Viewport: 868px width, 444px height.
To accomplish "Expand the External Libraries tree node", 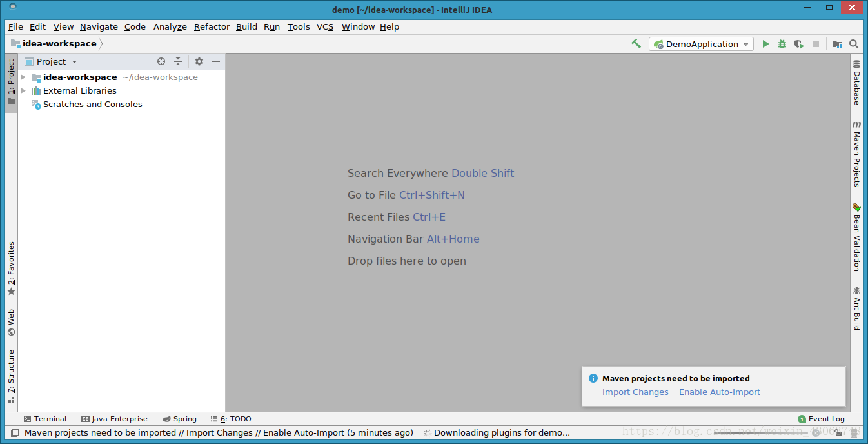I will click(x=23, y=90).
